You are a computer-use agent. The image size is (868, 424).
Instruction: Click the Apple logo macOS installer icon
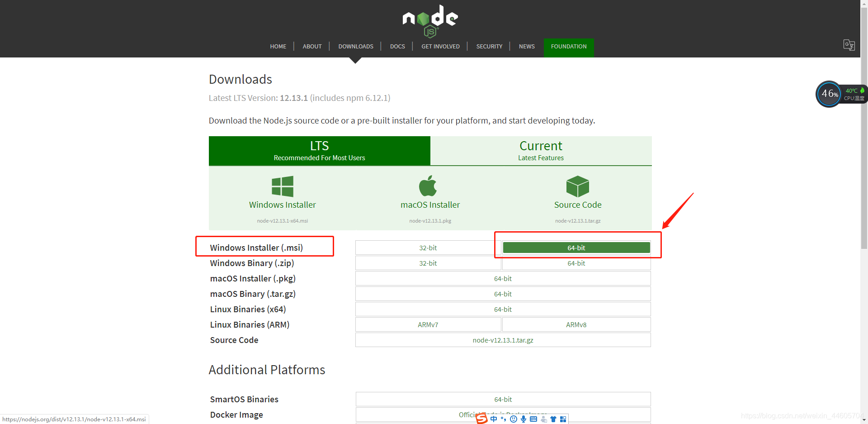click(428, 186)
